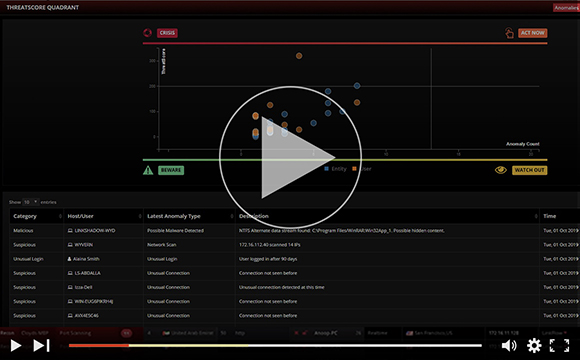Select the Malicious category cell
The height and width of the screenshot is (360, 580).
click(23, 231)
